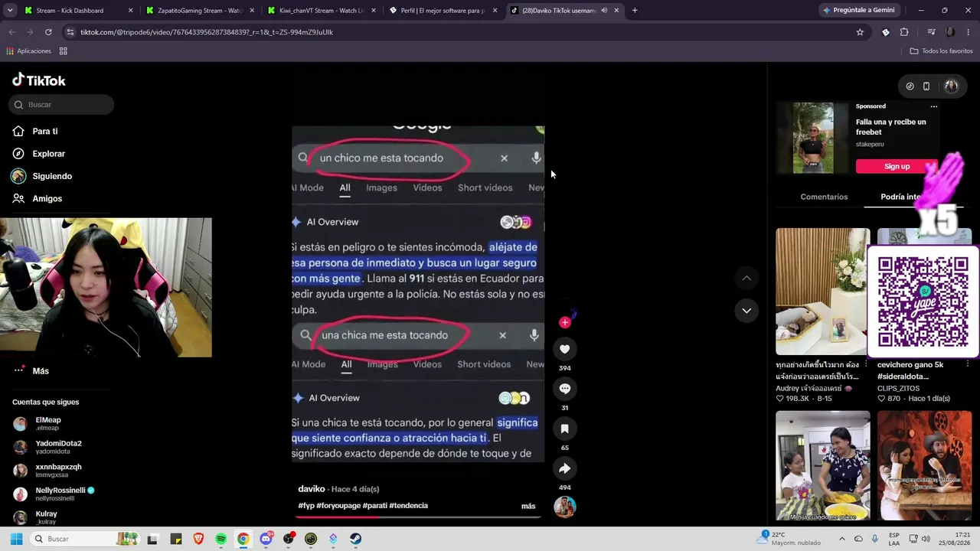Open the Todos los favoritos folder
The height and width of the screenshot is (551, 980).
click(941, 51)
